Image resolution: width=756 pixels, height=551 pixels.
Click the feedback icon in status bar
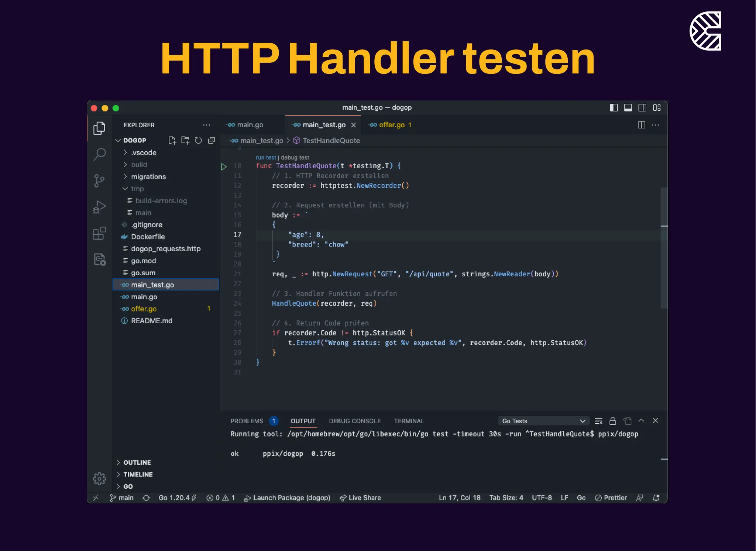[x=640, y=498]
